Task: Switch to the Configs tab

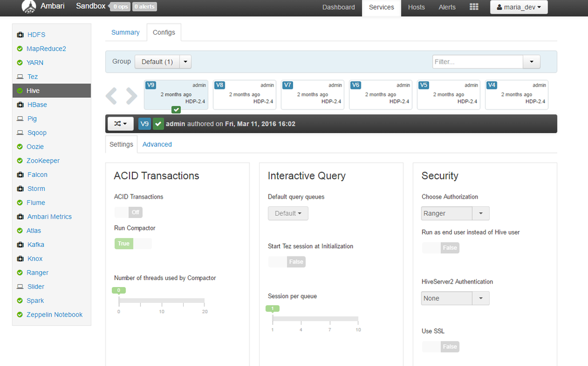Action: click(164, 32)
